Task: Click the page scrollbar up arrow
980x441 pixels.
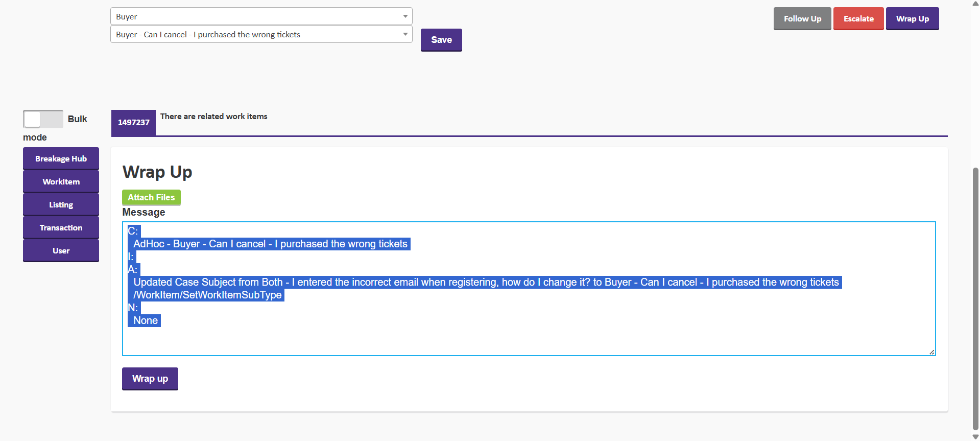Action: pos(975,4)
